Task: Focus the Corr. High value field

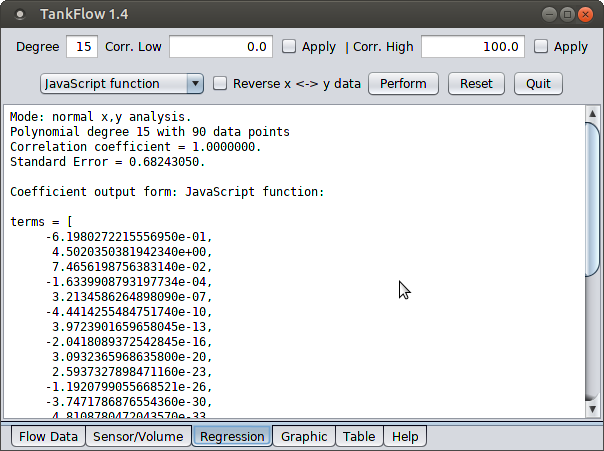Action: click(473, 46)
